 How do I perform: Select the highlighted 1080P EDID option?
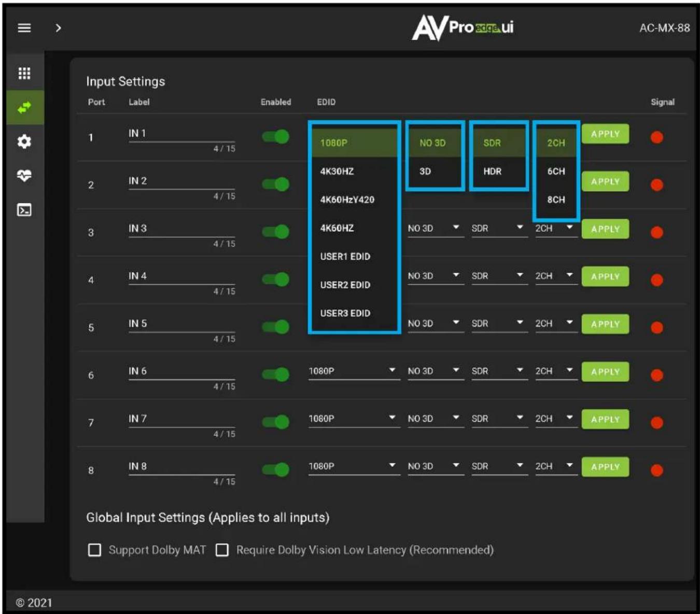354,143
